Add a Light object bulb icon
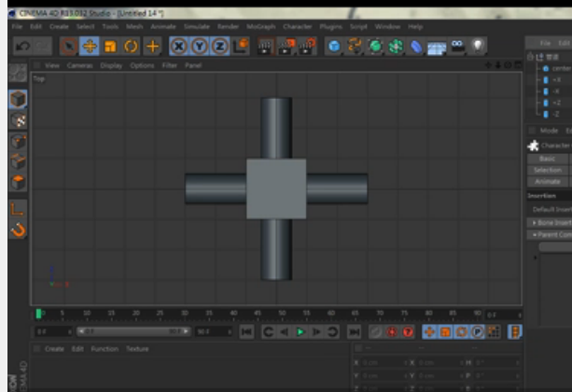This screenshot has height=392, width=572. pyautogui.click(x=478, y=47)
